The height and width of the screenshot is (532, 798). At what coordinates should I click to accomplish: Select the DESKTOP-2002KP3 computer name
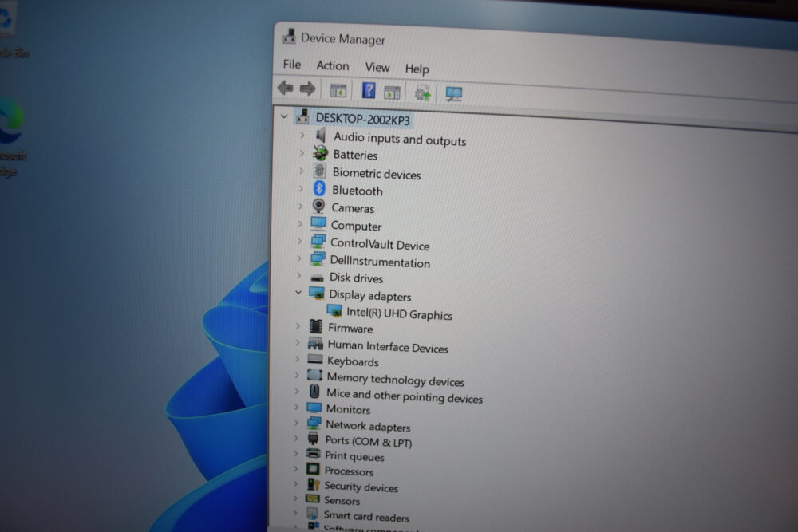[x=362, y=119]
